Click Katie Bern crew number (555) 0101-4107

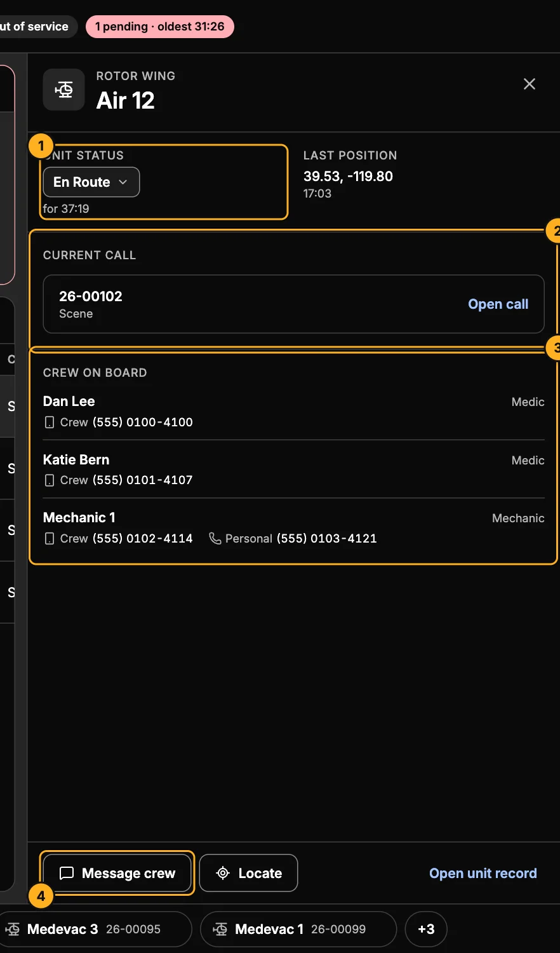coord(143,480)
